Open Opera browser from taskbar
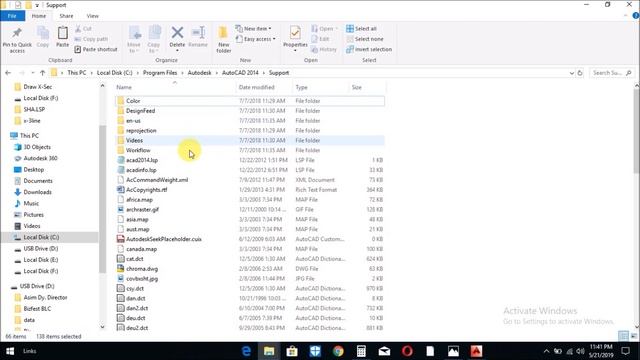Image resolution: width=640 pixels, height=360 pixels. pyautogui.click(x=407, y=351)
